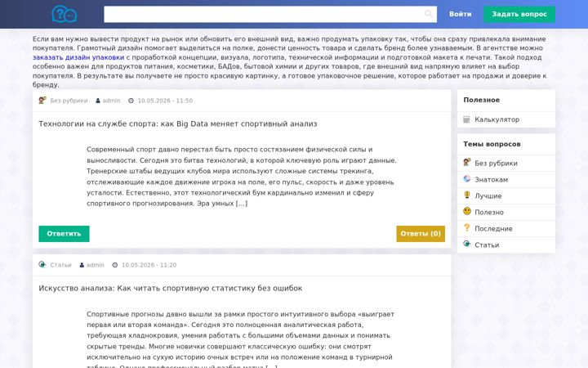
Task: Open the Калькулятор sidebar link
Action: click(x=497, y=119)
